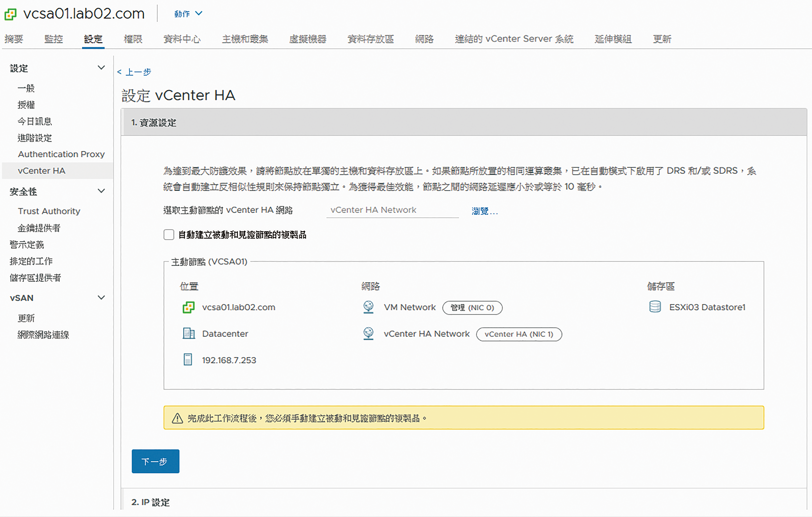
Task: Select 一般 in the sidebar
Action: [26, 88]
